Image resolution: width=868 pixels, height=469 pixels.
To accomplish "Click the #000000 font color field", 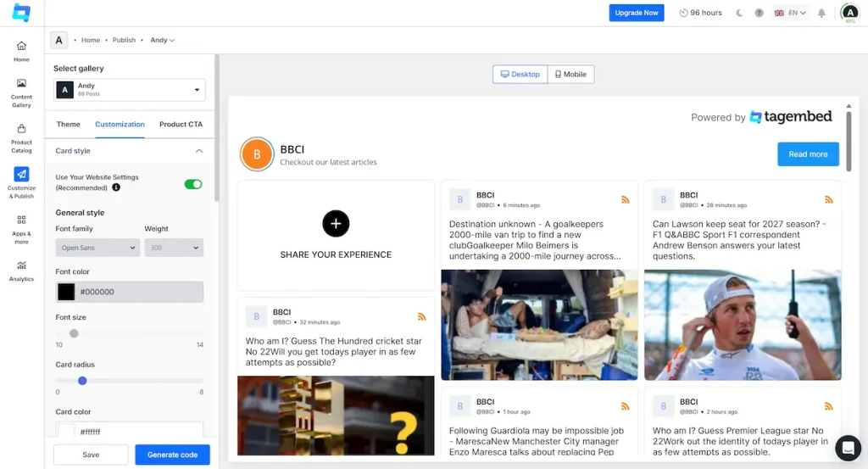I will coord(130,292).
